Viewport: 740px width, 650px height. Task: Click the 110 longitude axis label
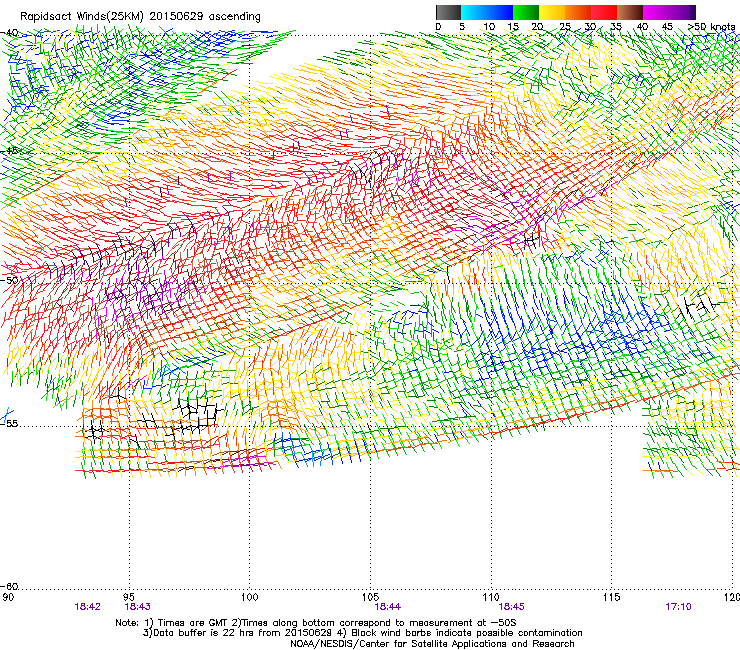(491, 597)
